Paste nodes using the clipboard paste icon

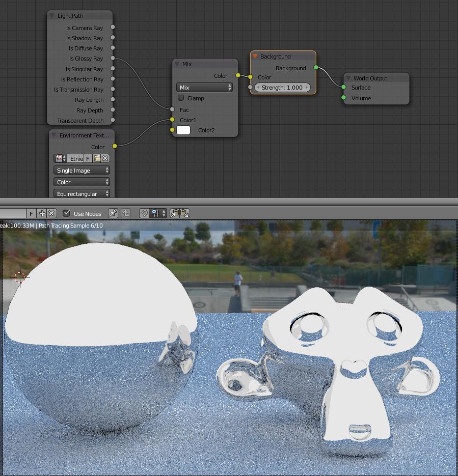point(184,213)
